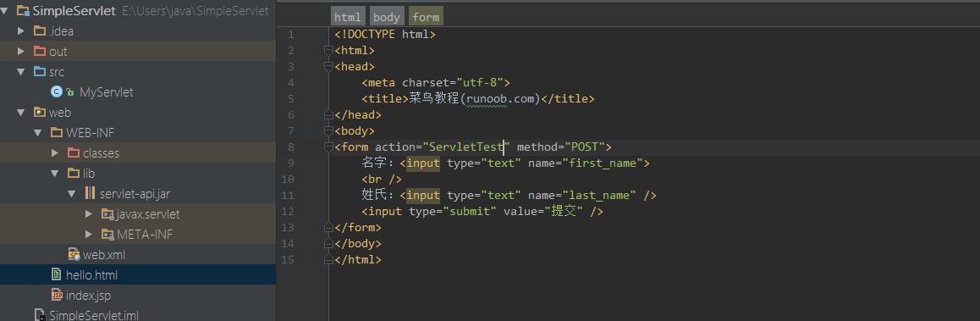Viewport: 980px width, 321px height.
Task: Select the html breadcrumb
Action: (348, 17)
